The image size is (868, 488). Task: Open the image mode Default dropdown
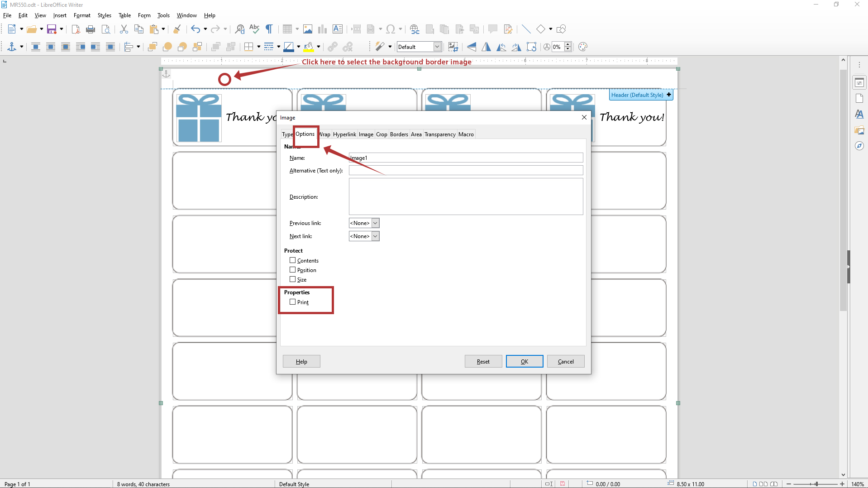[437, 47]
